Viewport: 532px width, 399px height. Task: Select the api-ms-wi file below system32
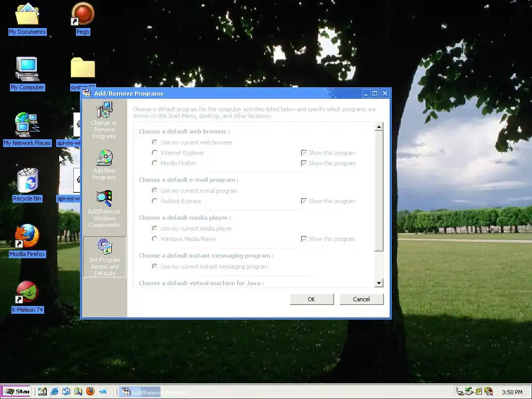pyautogui.click(x=69, y=129)
